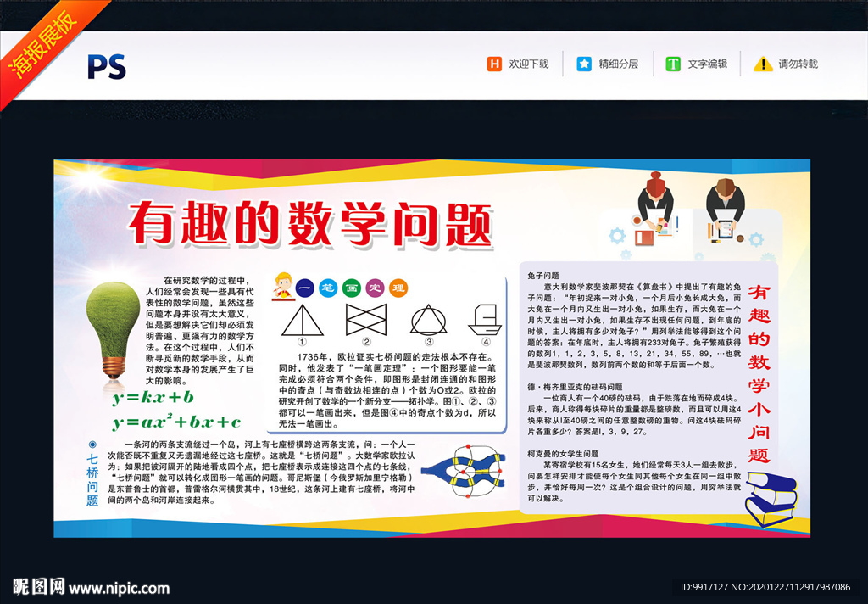868x604 pixels.
Task: Click the orange 理 circle badge
Action: coord(398,288)
